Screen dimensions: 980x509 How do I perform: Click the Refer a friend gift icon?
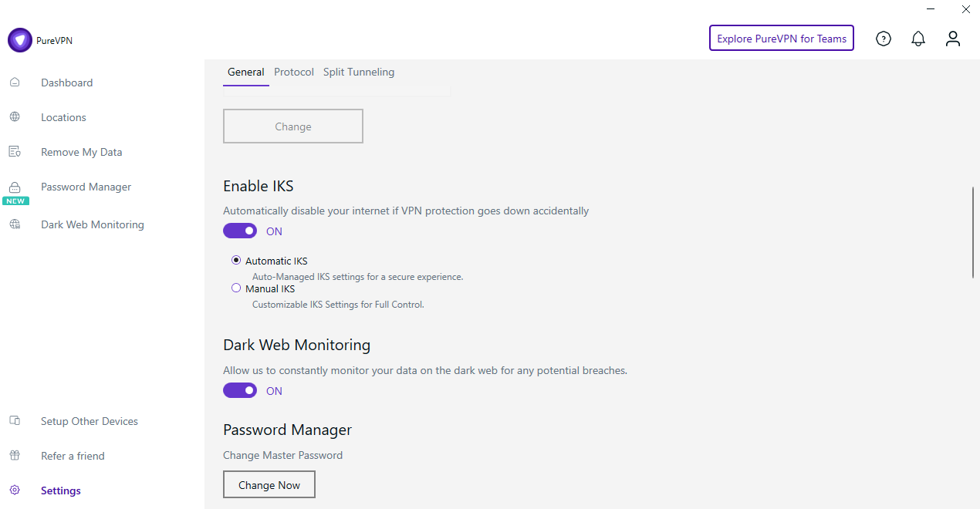15,455
